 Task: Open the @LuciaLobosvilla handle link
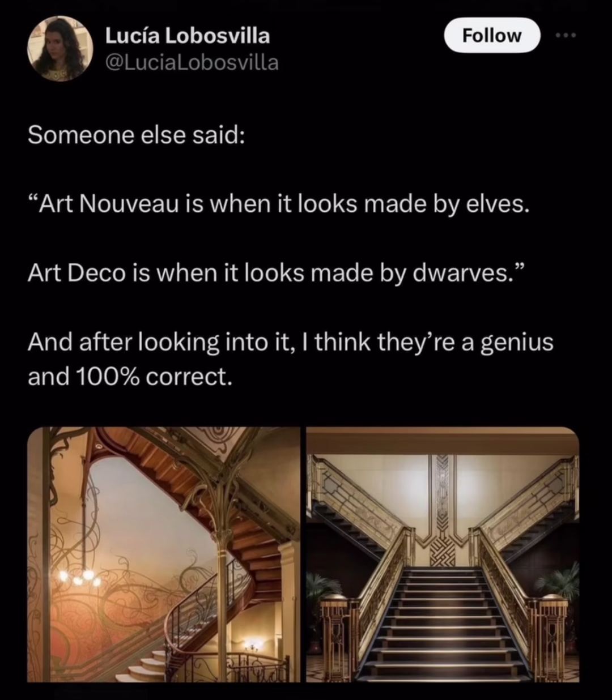click(x=192, y=62)
